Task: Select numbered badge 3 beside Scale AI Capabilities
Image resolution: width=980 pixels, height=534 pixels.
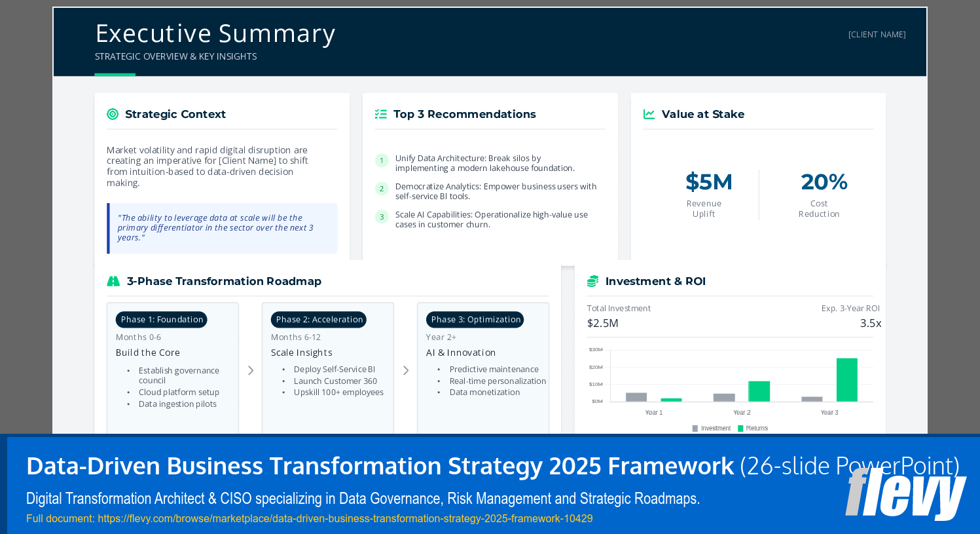Action: [382, 216]
